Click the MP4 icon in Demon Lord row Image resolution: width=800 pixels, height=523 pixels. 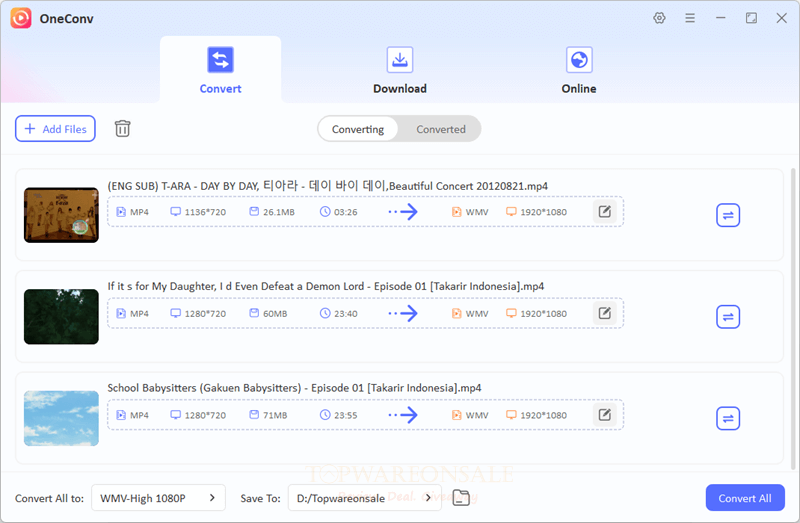[121, 313]
